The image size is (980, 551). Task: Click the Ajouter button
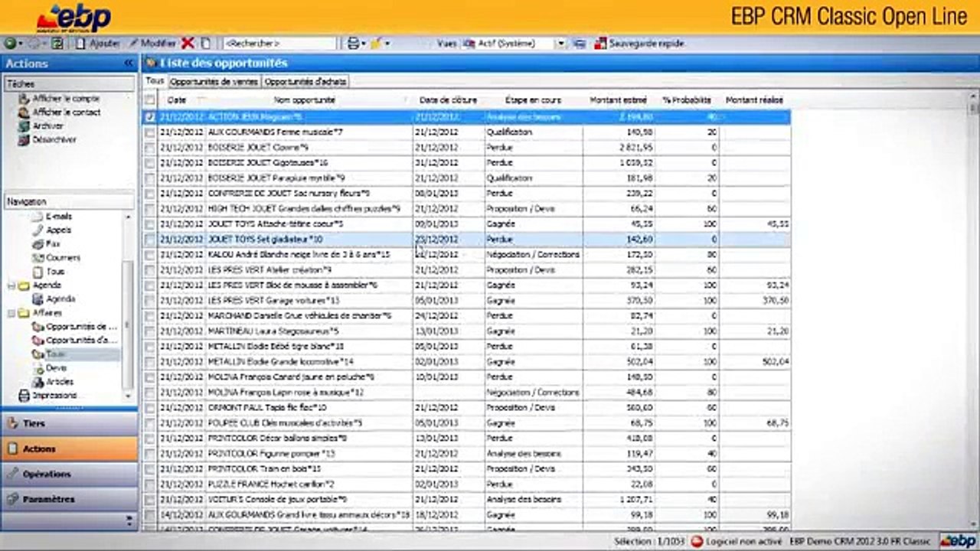97,44
